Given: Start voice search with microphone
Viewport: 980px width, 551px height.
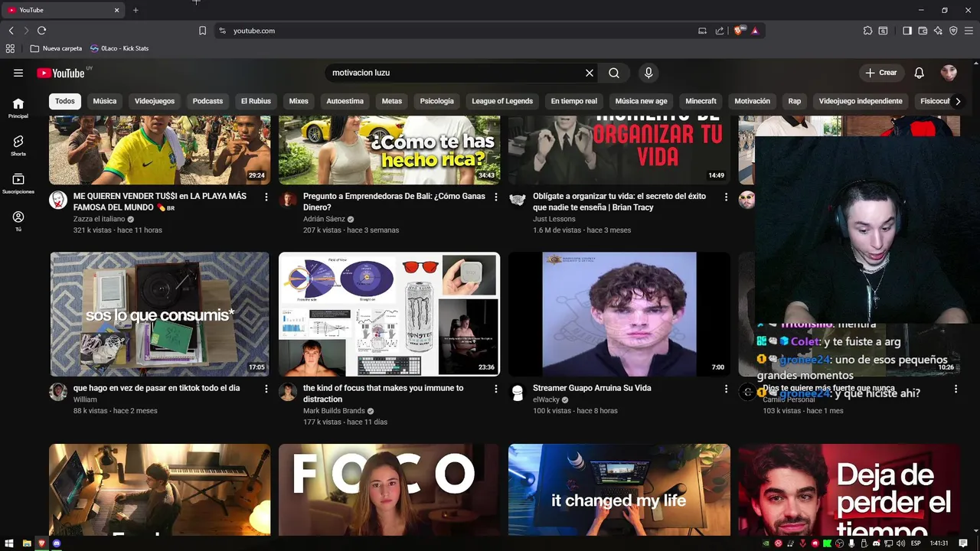Looking at the screenshot, I should click(648, 73).
